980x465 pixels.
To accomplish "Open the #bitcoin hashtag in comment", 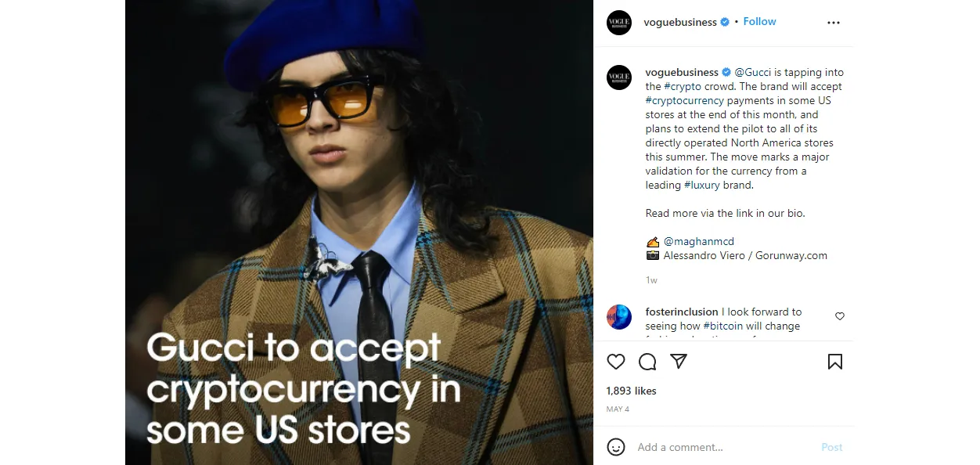I will [723, 326].
